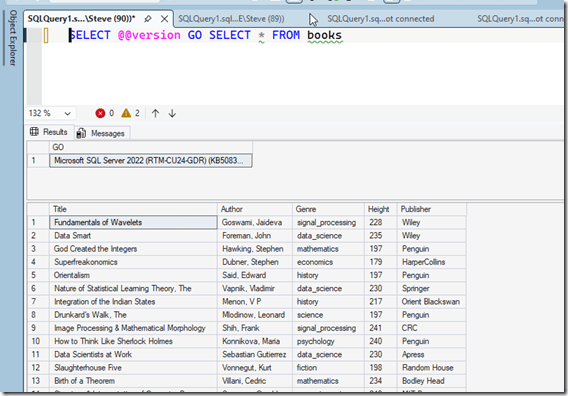Select author Said, Edward
The width and height of the screenshot is (568, 396).
coord(255,275)
